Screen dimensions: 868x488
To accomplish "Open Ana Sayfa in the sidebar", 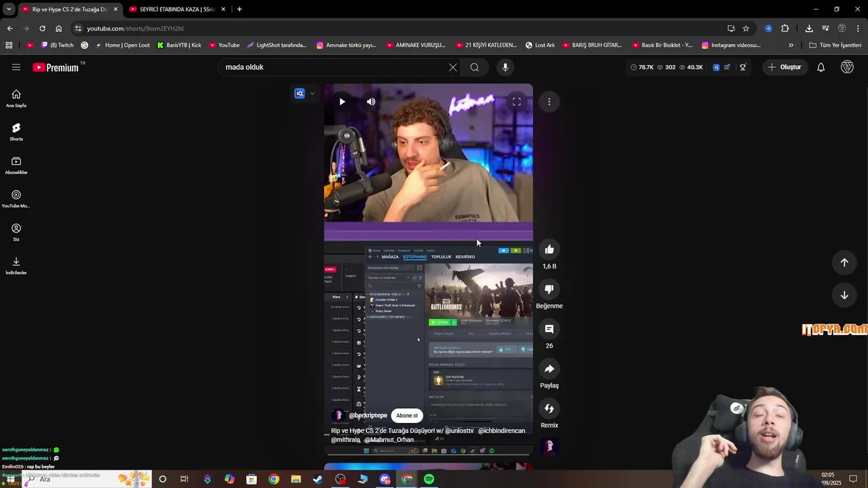I will [x=16, y=98].
